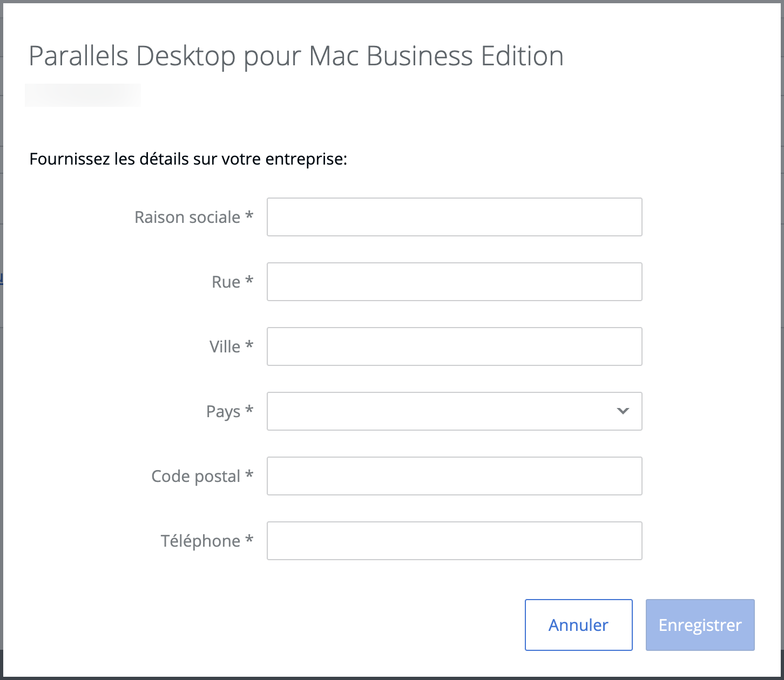The height and width of the screenshot is (680, 784).
Task: Click the required asterisk next to Pays
Action: (249, 410)
